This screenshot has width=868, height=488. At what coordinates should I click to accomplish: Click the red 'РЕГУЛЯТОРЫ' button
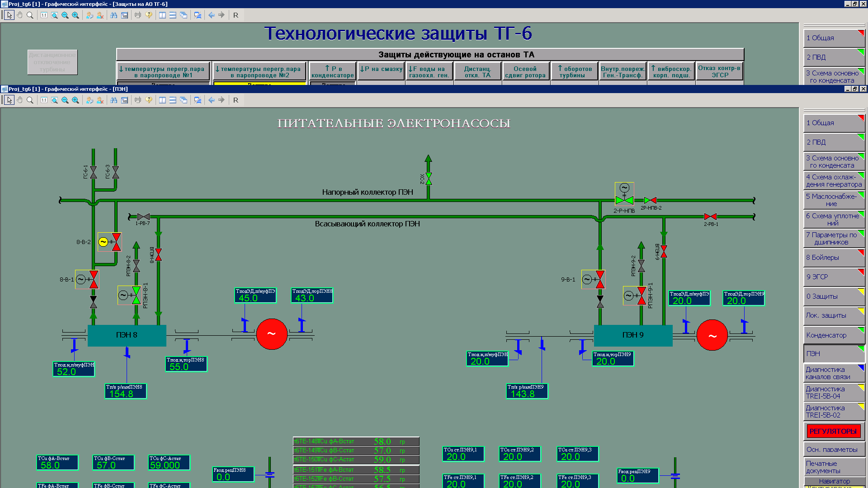[834, 431]
